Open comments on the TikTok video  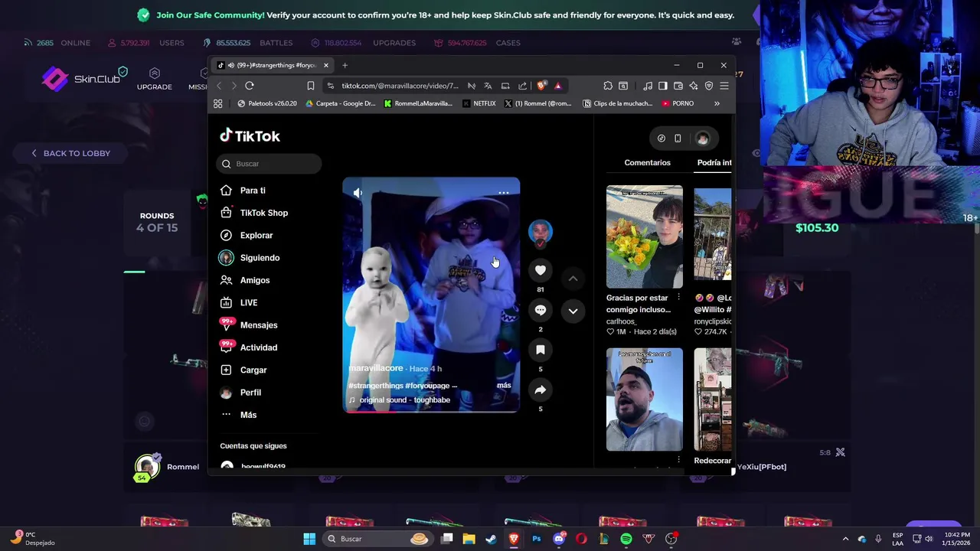click(x=541, y=310)
